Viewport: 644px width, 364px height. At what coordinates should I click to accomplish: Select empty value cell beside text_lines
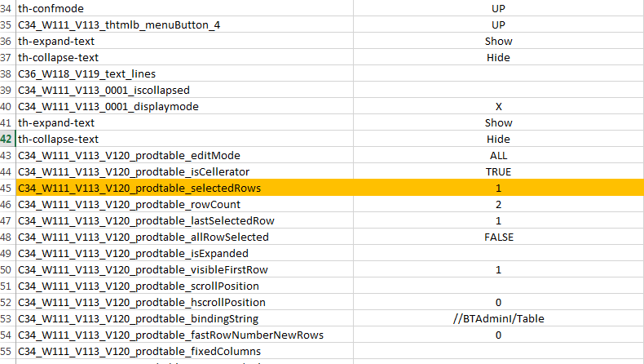pos(499,73)
